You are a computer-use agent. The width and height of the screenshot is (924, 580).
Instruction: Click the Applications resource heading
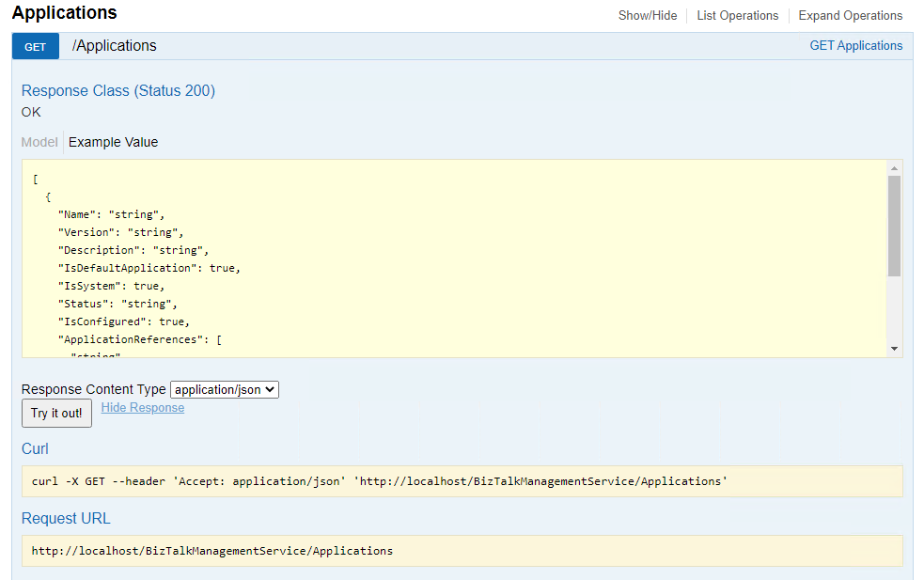pyautogui.click(x=65, y=13)
